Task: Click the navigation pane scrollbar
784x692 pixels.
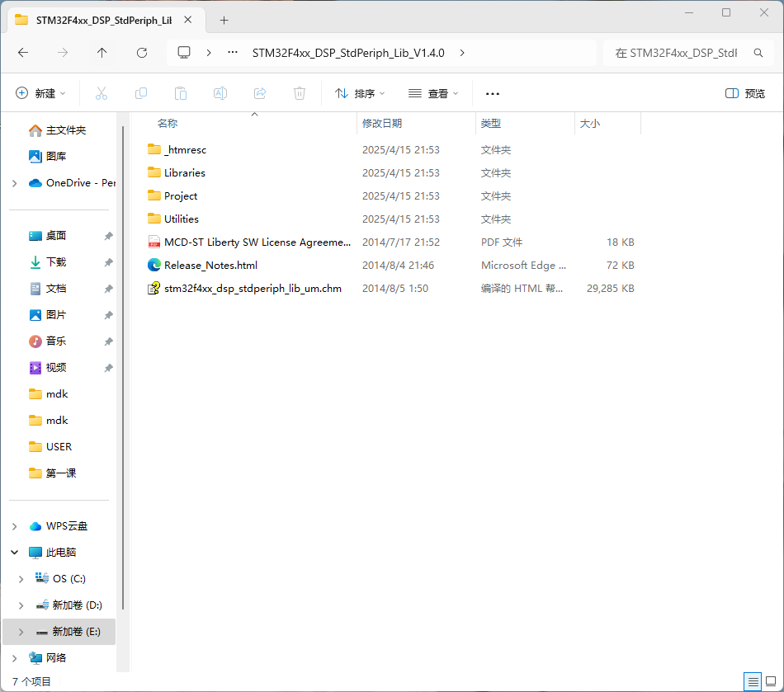Action: [x=122, y=368]
